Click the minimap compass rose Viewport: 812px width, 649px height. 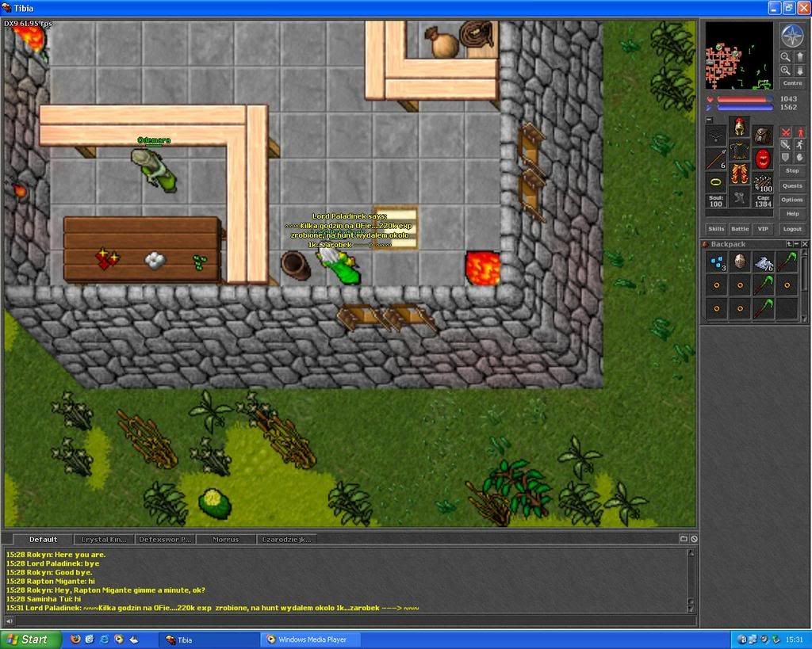tap(792, 36)
